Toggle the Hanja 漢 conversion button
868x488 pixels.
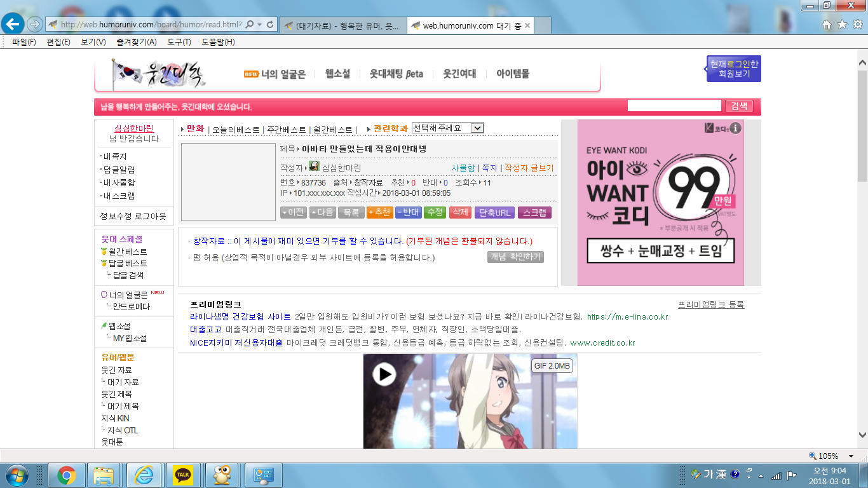tap(721, 474)
